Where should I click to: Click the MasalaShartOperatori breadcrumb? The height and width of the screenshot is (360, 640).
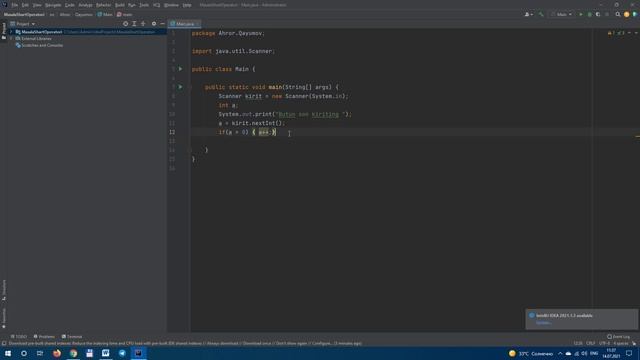[24, 14]
